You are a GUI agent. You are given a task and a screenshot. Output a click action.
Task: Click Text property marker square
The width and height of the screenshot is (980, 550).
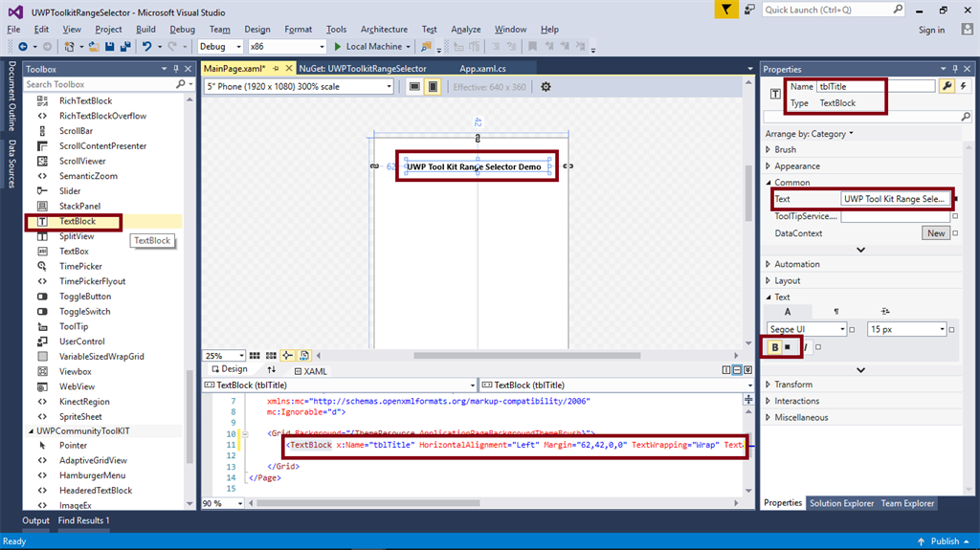pyautogui.click(x=956, y=199)
